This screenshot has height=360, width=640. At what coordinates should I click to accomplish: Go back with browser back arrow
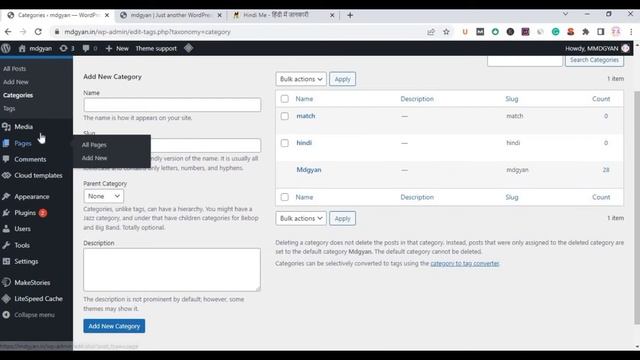click(8, 32)
